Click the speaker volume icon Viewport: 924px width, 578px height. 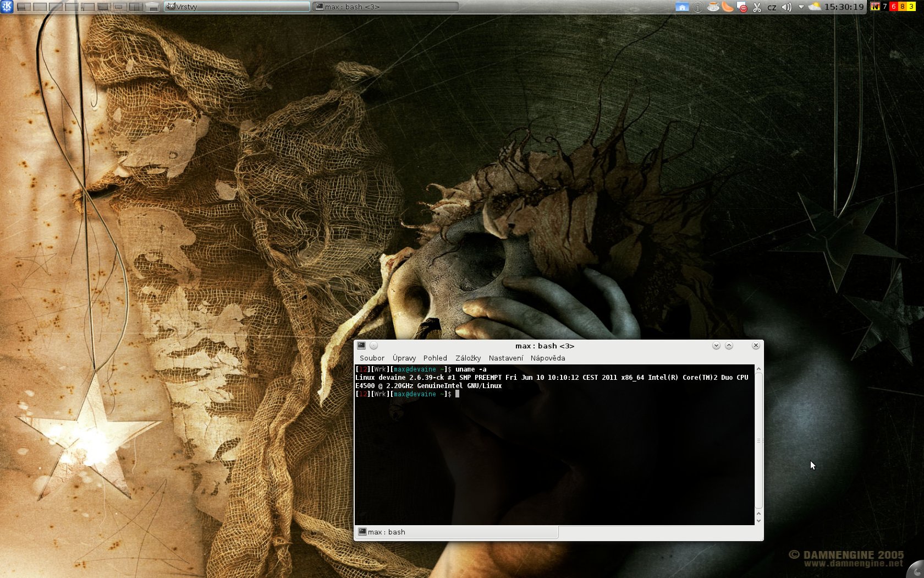coord(787,7)
